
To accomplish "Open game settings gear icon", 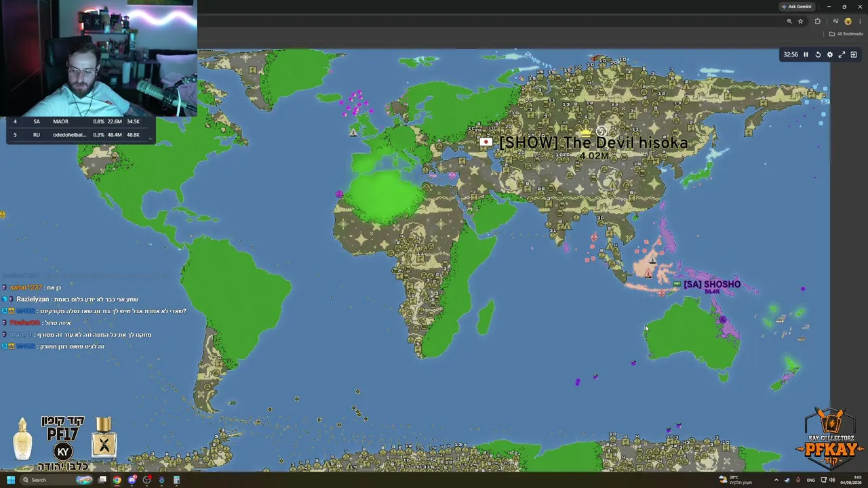I will [830, 55].
